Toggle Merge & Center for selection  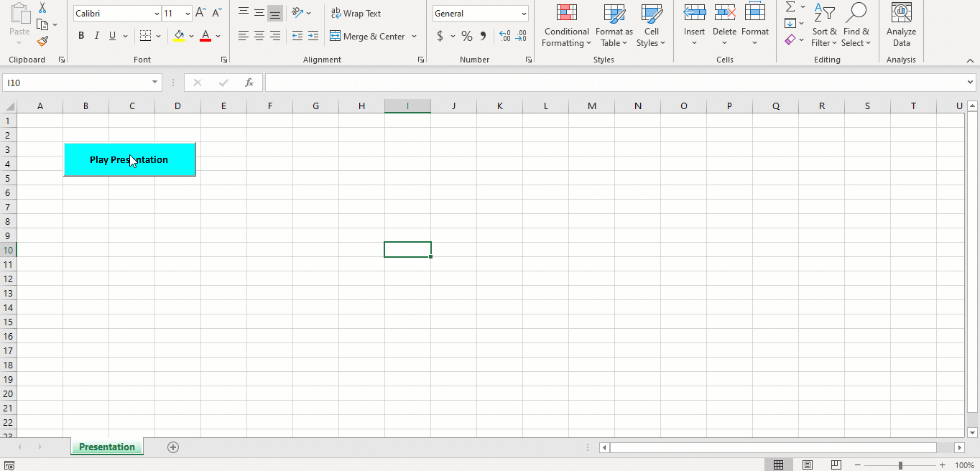(x=368, y=36)
